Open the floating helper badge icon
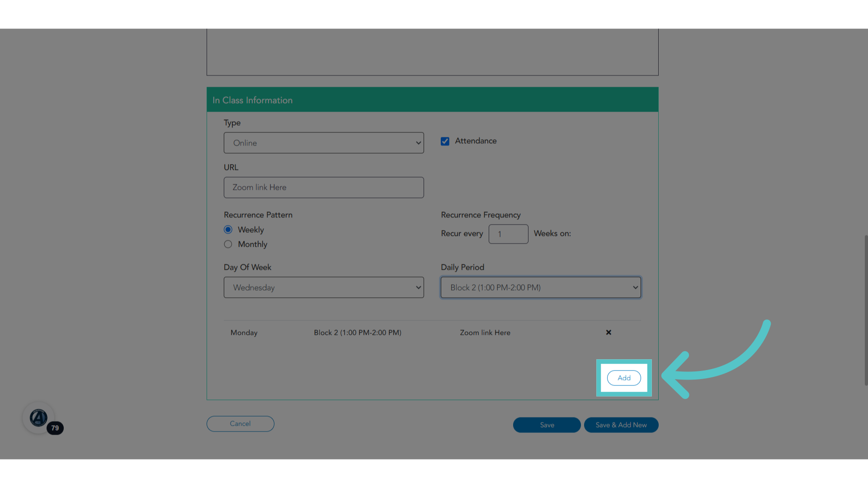 38,418
